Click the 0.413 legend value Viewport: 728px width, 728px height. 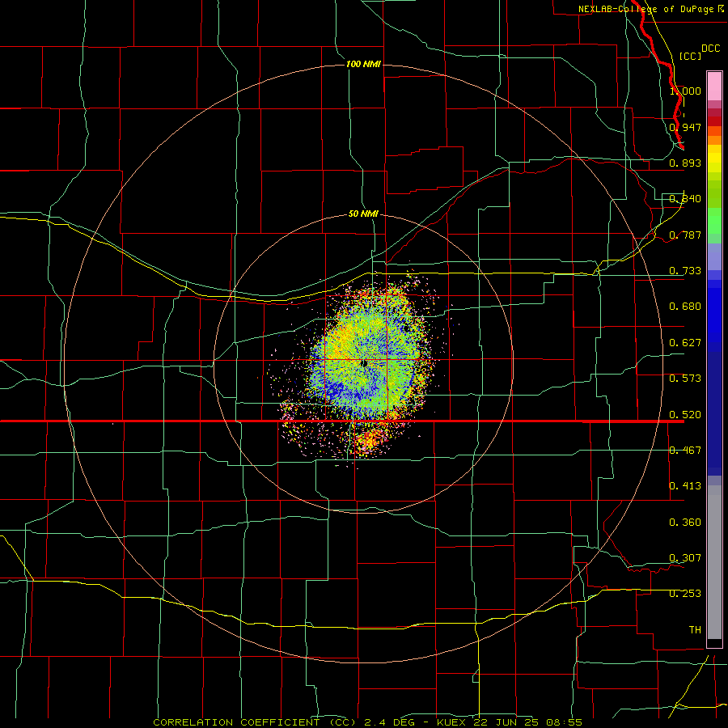pyautogui.click(x=685, y=486)
